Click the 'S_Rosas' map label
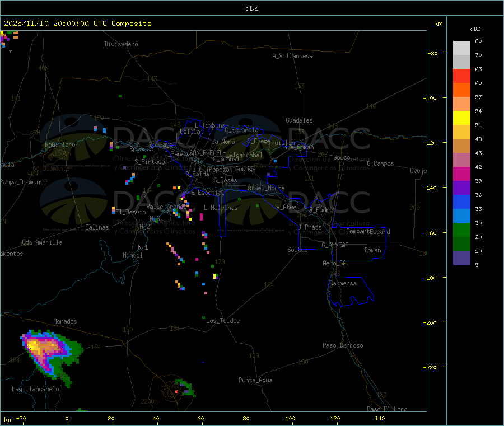This screenshot has height=426, width=504. [225, 180]
